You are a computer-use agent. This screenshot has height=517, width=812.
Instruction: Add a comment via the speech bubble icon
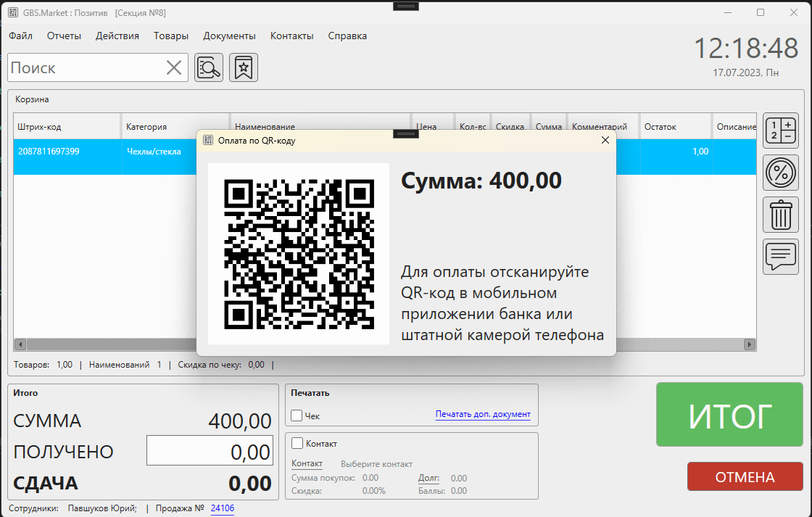coord(780,257)
